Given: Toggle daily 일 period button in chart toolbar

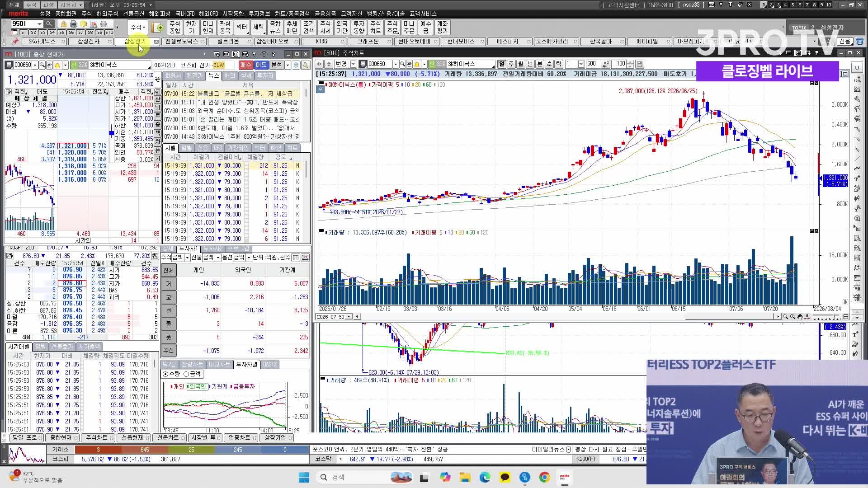Looking at the screenshot, I should pyautogui.click(x=502, y=64).
